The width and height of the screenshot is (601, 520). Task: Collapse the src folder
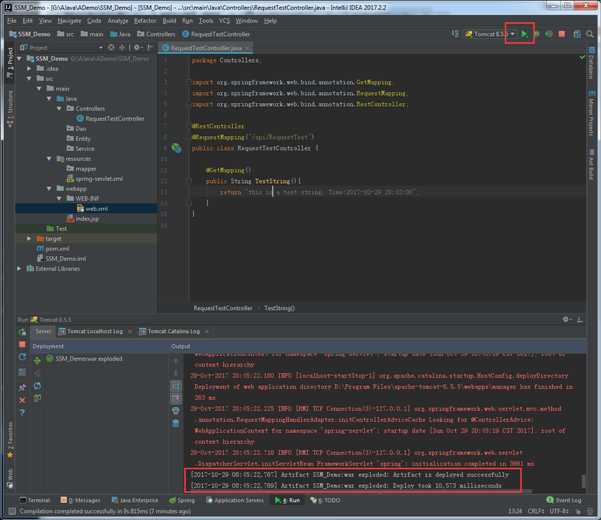click(29, 79)
